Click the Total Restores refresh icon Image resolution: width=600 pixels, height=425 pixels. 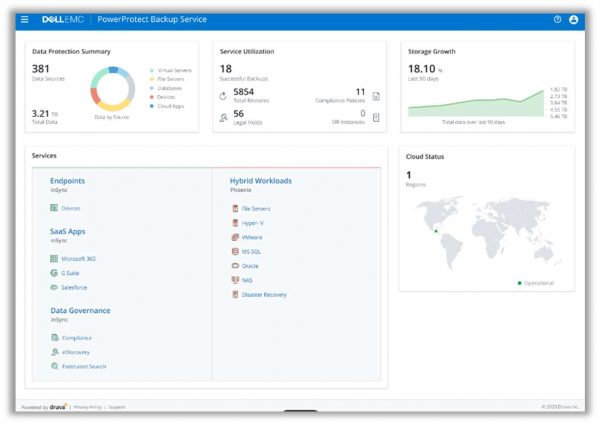click(x=223, y=96)
